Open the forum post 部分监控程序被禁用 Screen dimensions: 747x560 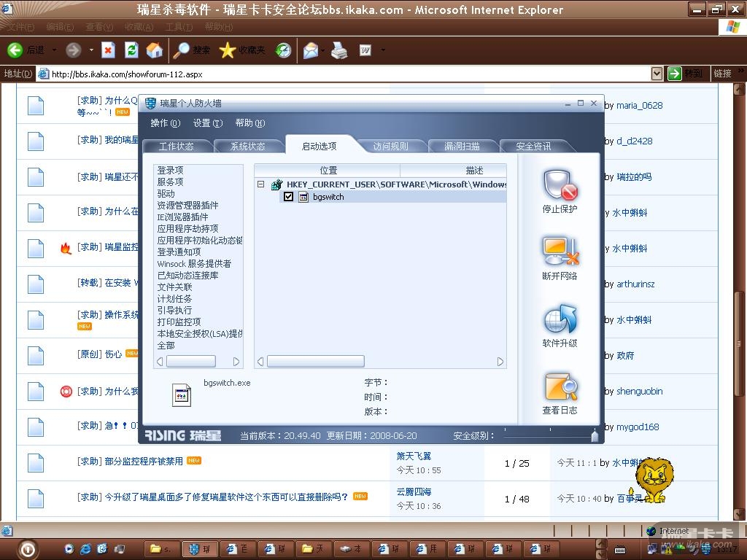tap(144, 461)
